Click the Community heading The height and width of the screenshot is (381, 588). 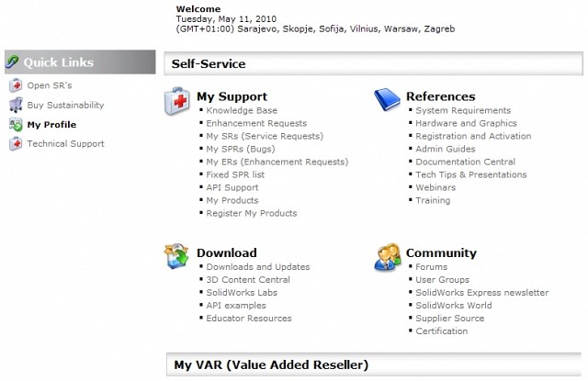(441, 252)
